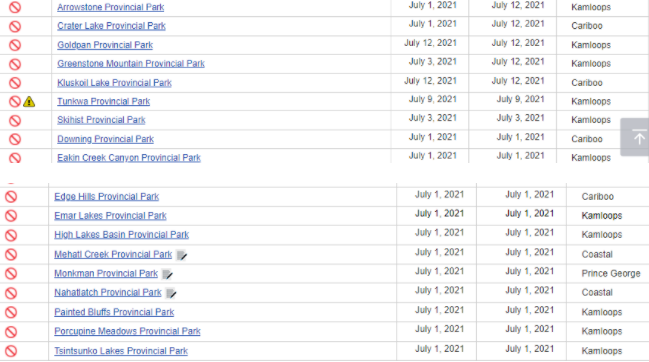
Task: Click closed icon in Edge Hills row
Action: [11, 197]
